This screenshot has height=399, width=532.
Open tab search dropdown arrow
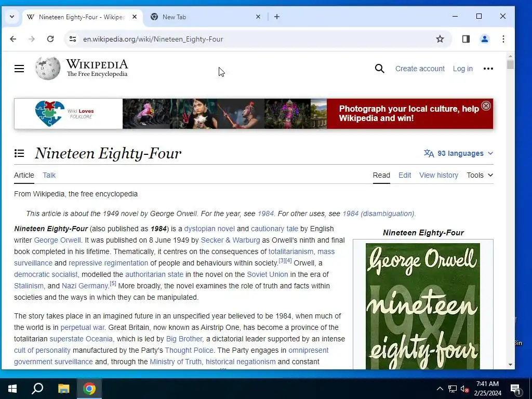point(12,17)
